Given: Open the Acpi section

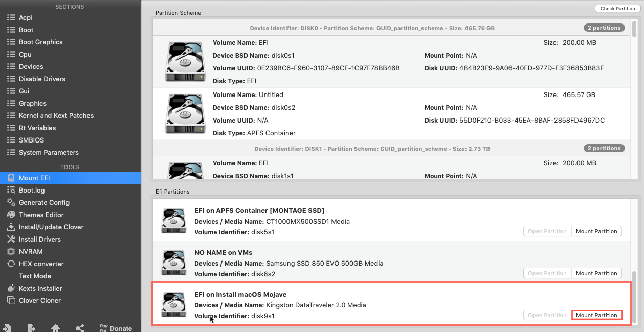Looking at the screenshot, I should click(70, 17).
